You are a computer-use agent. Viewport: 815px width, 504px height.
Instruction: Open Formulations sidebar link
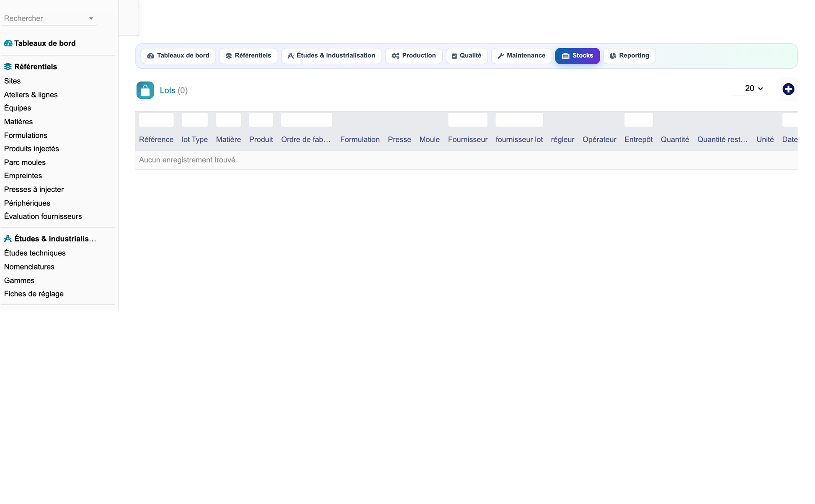coord(26,135)
